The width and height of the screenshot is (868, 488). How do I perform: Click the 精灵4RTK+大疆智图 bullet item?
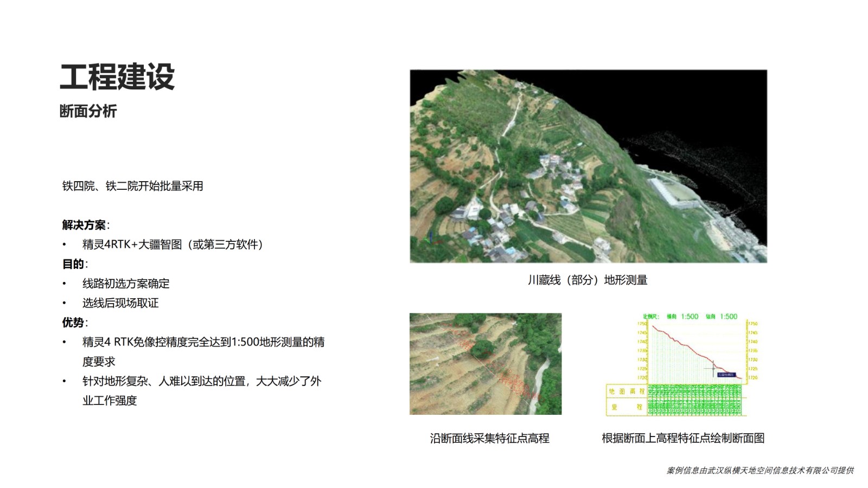point(173,245)
